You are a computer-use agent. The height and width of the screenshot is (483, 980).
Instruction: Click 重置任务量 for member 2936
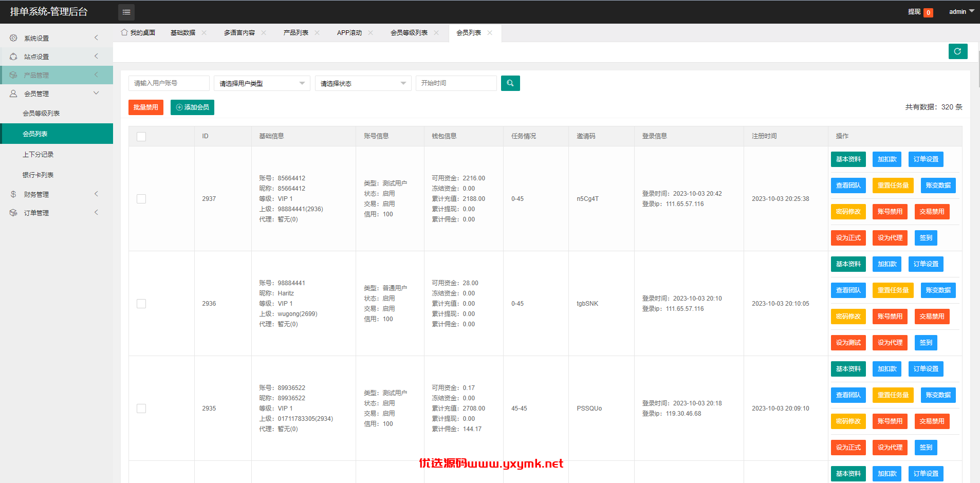coord(893,290)
